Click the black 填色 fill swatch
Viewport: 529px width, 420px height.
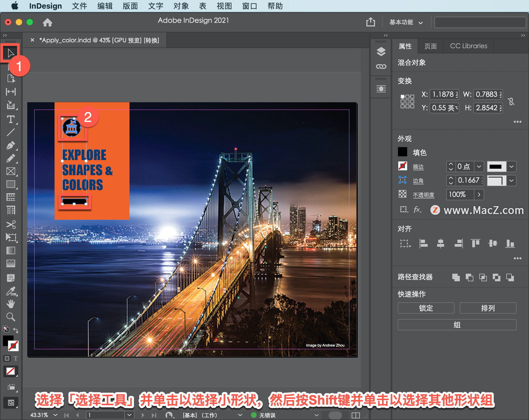(x=402, y=152)
